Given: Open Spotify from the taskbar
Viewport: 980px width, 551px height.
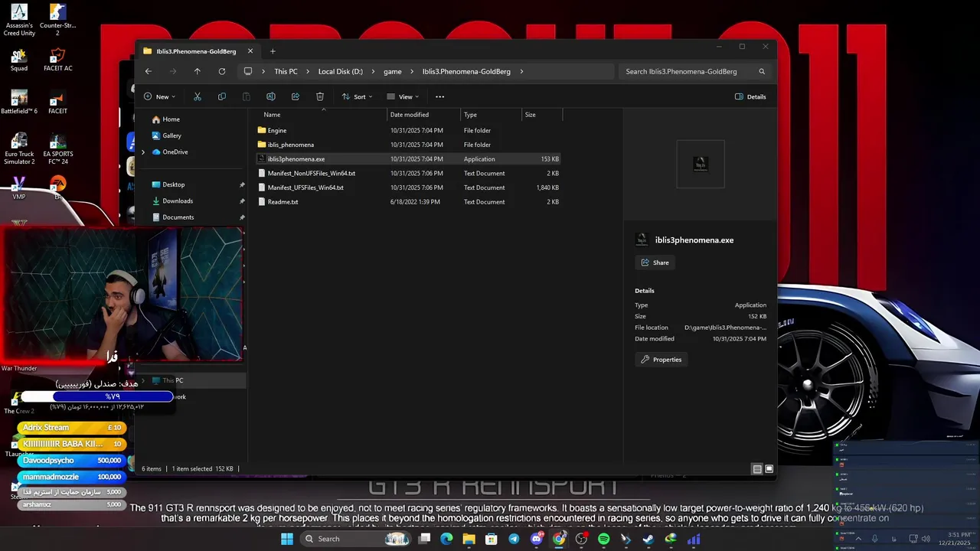Looking at the screenshot, I should (x=603, y=539).
